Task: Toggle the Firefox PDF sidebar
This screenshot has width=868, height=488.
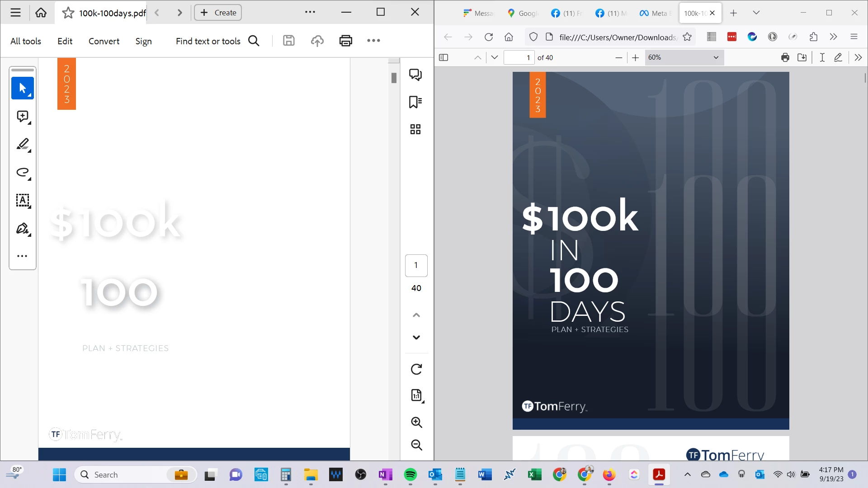Action: pyautogui.click(x=443, y=57)
